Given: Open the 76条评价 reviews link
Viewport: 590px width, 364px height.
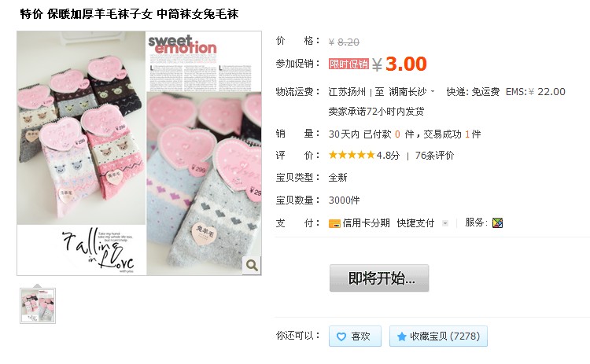Looking at the screenshot, I should tap(434, 156).
